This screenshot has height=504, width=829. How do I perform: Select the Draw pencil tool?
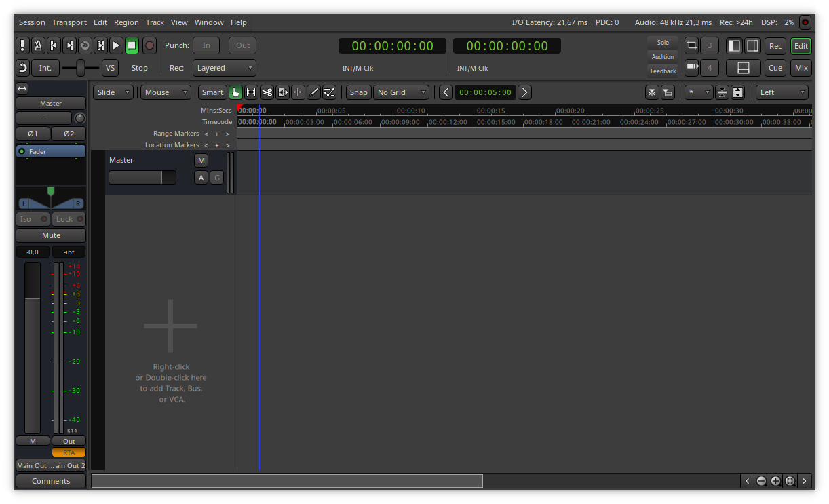[x=313, y=92]
